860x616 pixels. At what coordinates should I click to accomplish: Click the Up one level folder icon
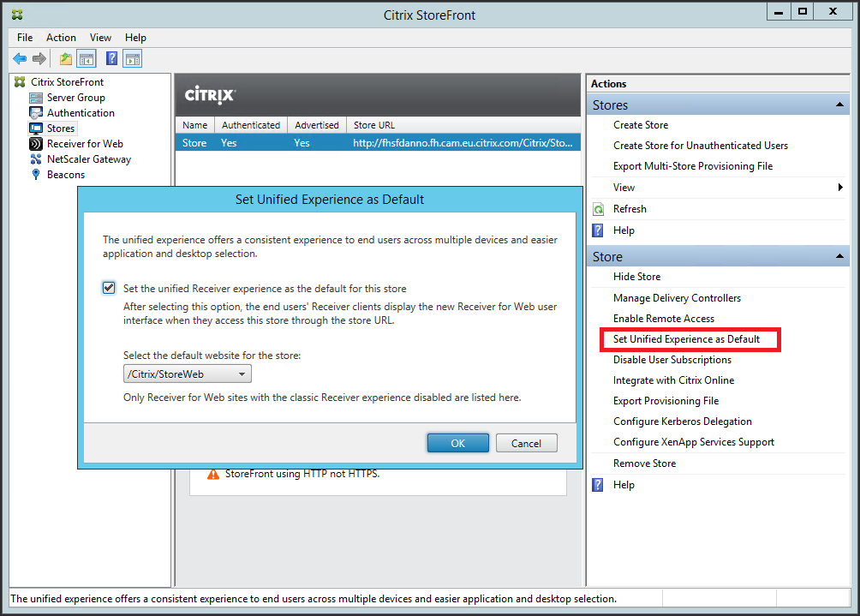point(66,59)
